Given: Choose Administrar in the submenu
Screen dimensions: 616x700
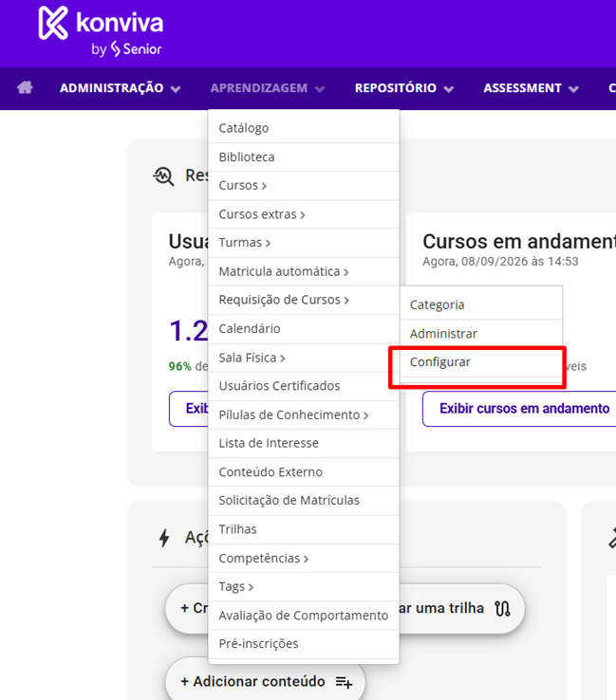Looking at the screenshot, I should pyautogui.click(x=481, y=334).
